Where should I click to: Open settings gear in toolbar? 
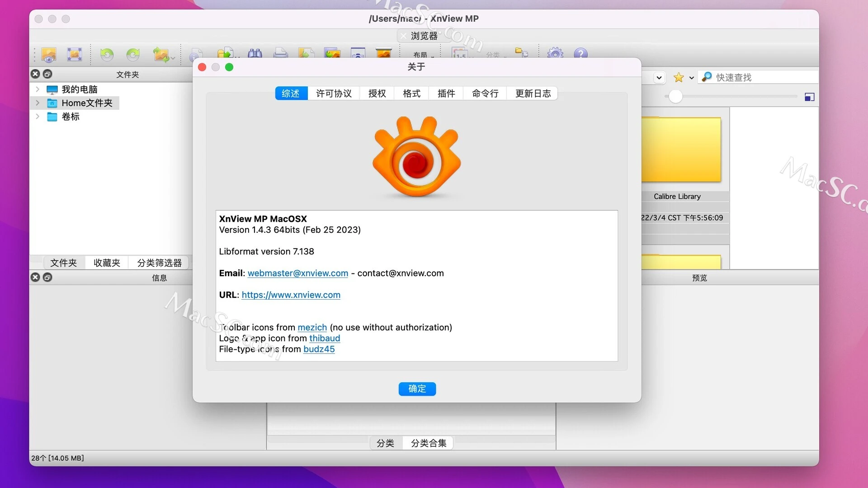click(555, 53)
